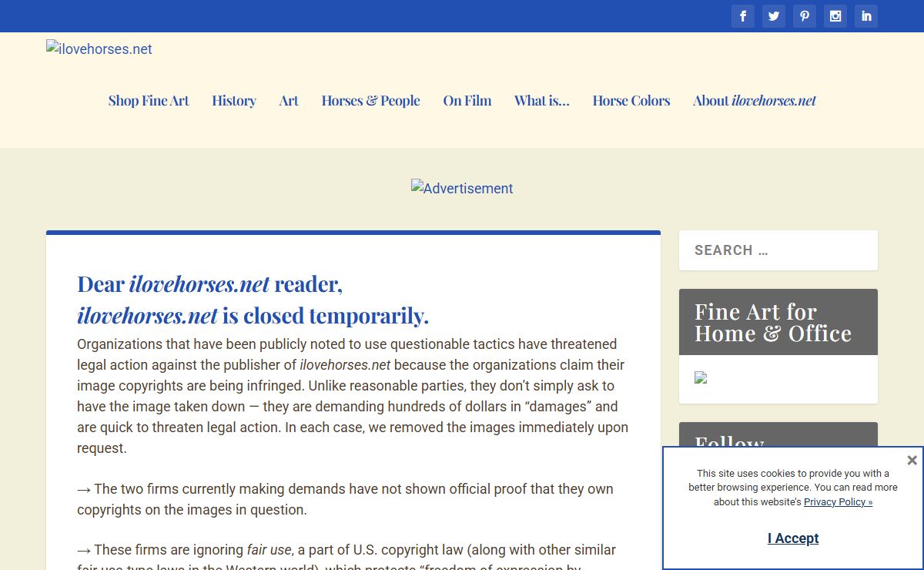Open the Pinterest social icon

click(805, 16)
